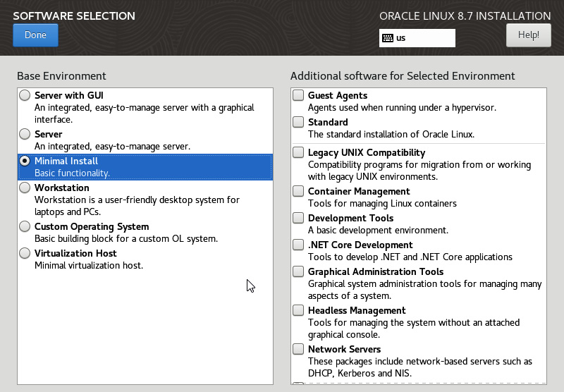The width and height of the screenshot is (564, 392).
Task: Click the 'Standard' add-on label
Action: [x=328, y=122]
